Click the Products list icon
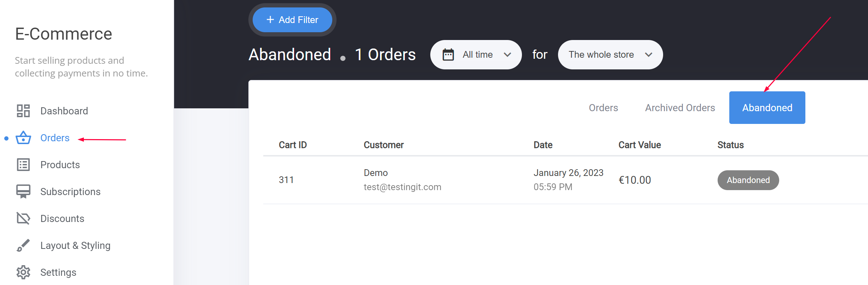868x285 pixels. pos(23,165)
